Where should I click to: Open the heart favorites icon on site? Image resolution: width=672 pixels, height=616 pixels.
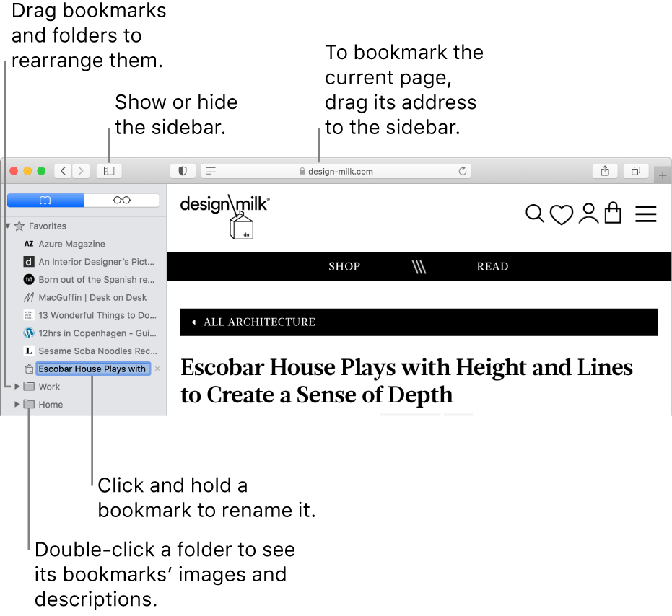(561, 215)
